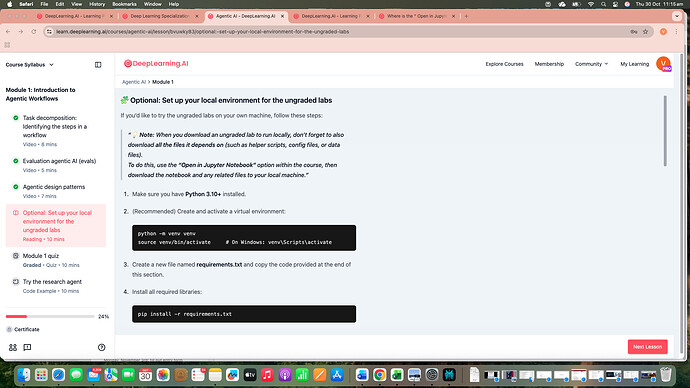Image resolution: width=690 pixels, height=388 pixels.
Task: Click the password key icon in address bar
Action: click(x=634, y=32)
